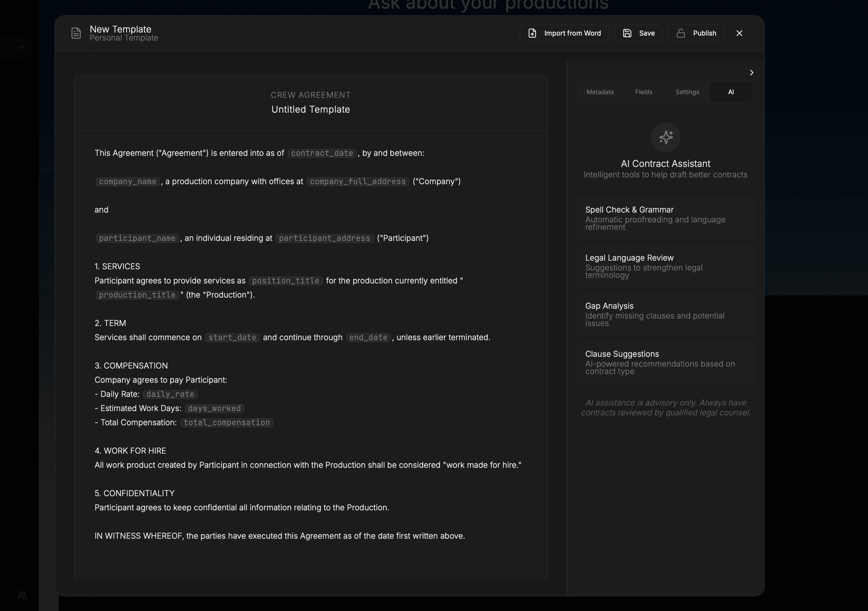Image resolution: width=868 pixels, height=611 pixels.
Task: Click the users icon at bottom left
Action: coord(22,596)
